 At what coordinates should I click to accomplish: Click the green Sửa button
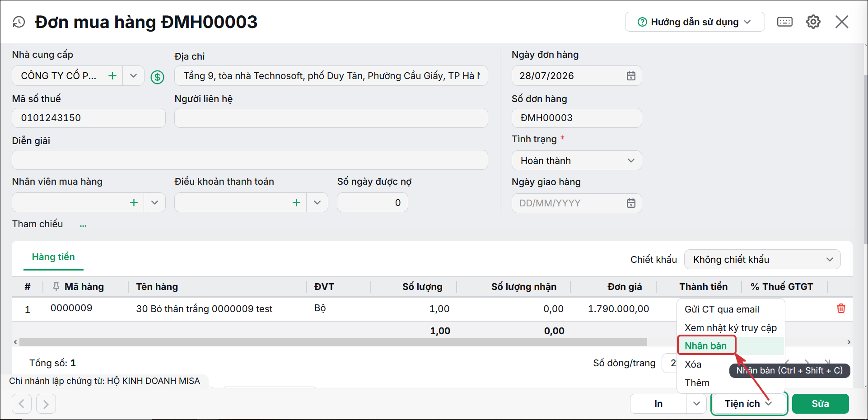coord(820,404)
